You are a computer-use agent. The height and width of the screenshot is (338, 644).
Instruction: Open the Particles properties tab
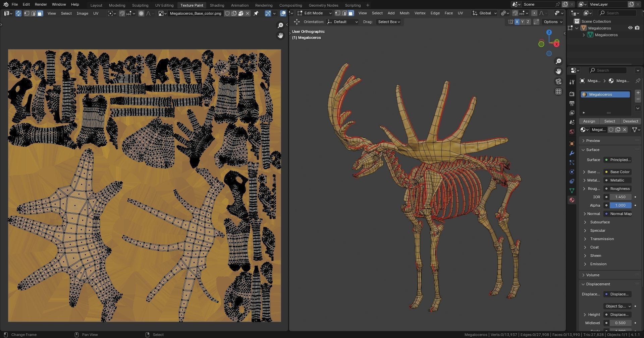[x=572, y=162]
